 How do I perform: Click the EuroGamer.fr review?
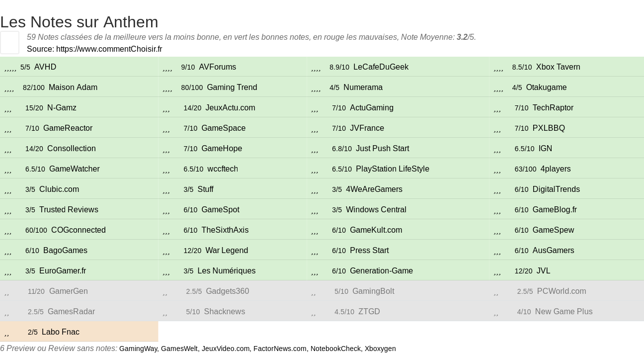pos(63,271)
